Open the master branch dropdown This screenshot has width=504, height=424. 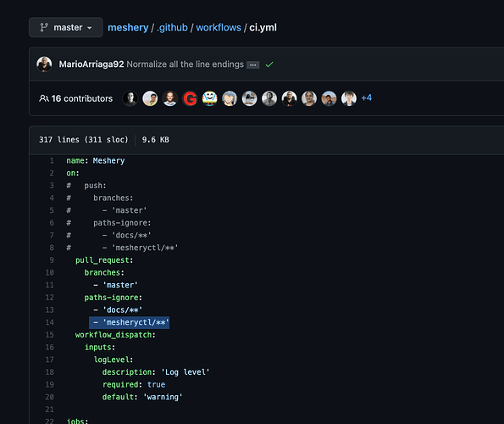point(66,27)
